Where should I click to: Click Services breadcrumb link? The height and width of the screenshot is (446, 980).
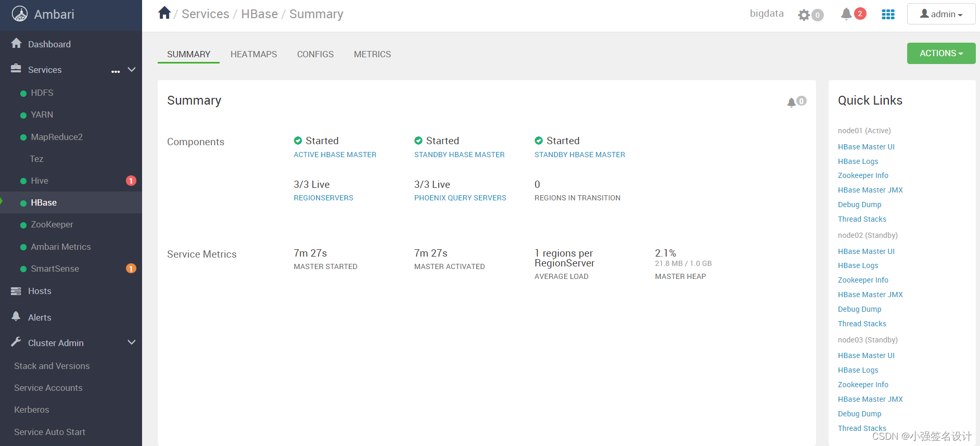click(x=205, y=14)
